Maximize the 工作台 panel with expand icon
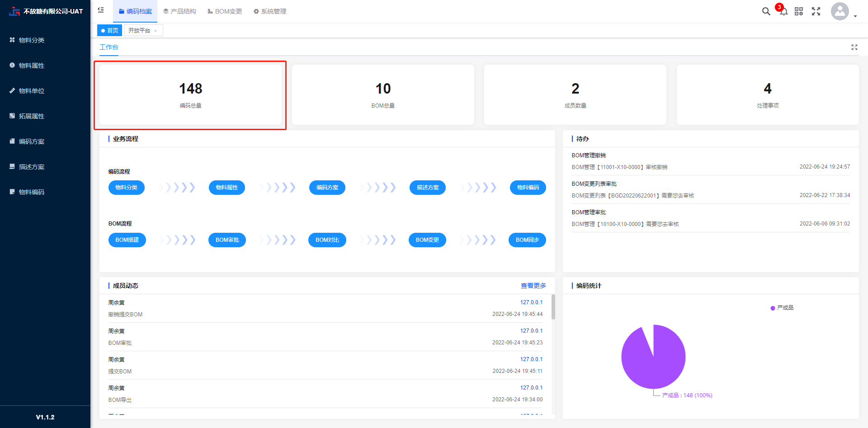This screenshot has height=428, width=868. [854, 47]
